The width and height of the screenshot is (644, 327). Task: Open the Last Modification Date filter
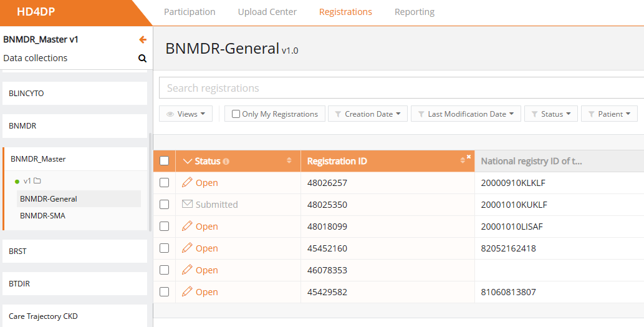coord(467,114)
